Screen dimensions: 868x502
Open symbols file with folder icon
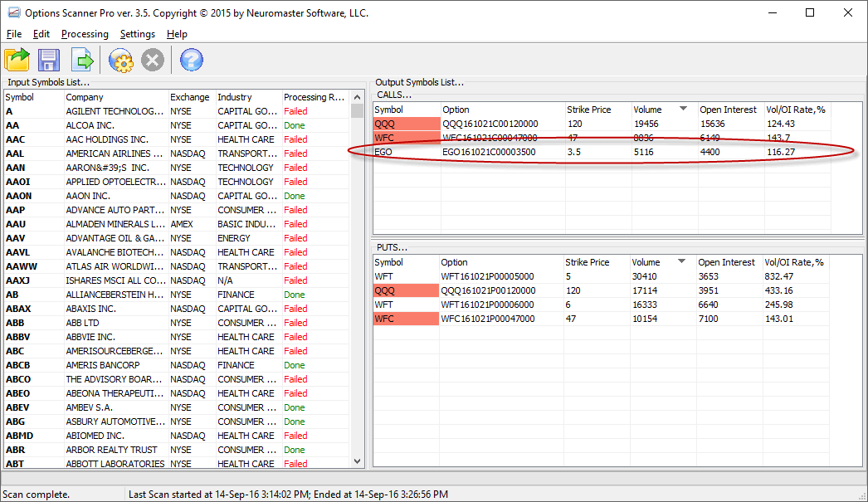17,60
